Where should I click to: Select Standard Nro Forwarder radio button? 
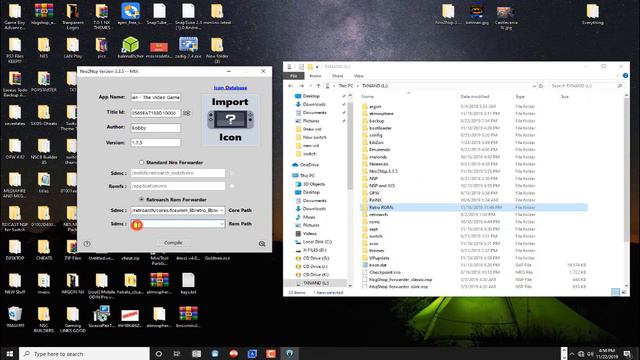(x=142, y=162)
